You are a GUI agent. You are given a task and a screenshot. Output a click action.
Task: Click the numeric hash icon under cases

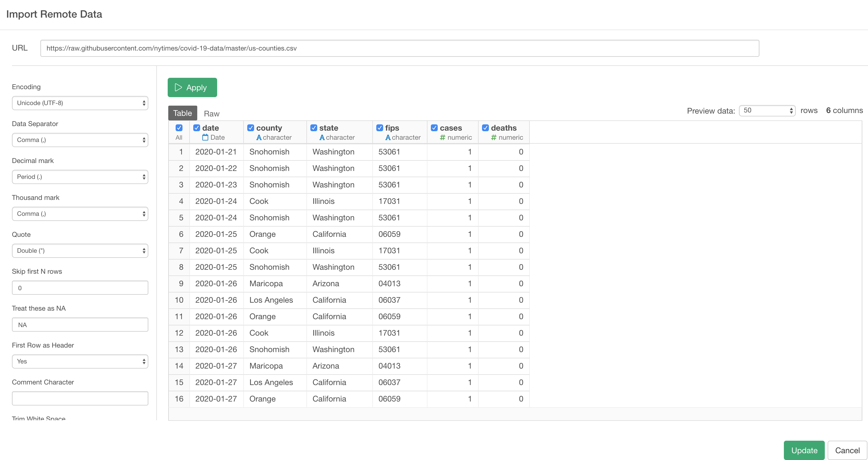click(443, 137)
